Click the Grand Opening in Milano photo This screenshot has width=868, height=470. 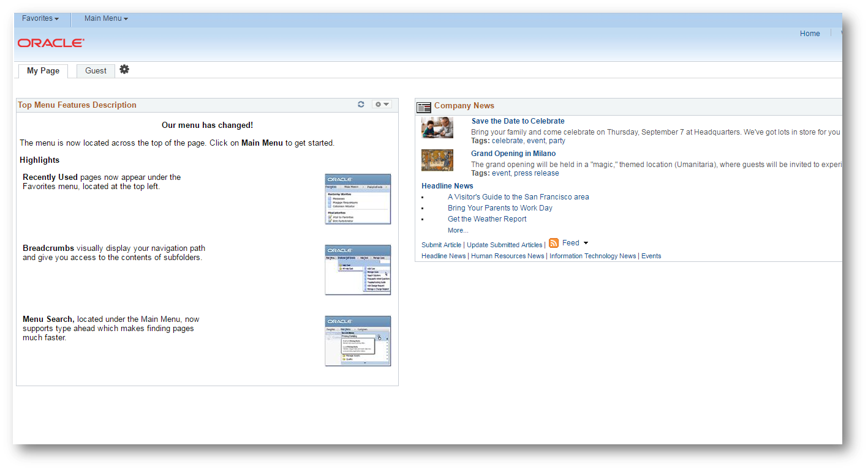pyautogui.click(x=437, y=160)
